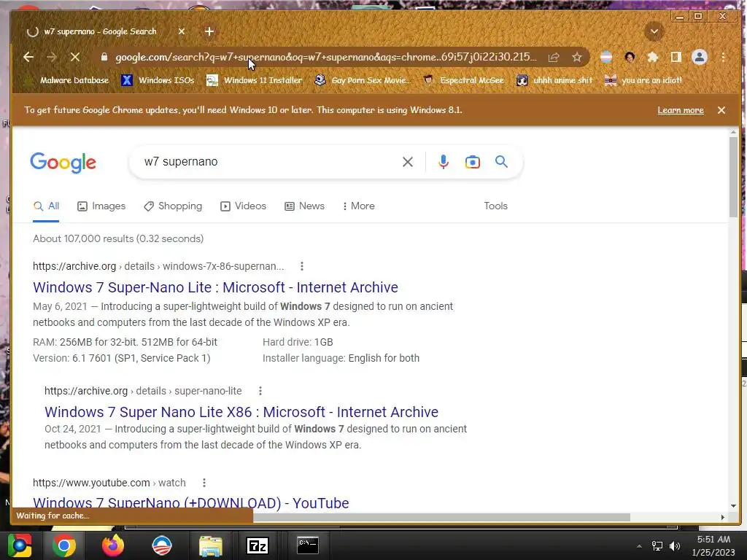The width and height of the screenshot is (747, 560).
Task: Open 7-Zip from the taskbar
Action: 258,545
